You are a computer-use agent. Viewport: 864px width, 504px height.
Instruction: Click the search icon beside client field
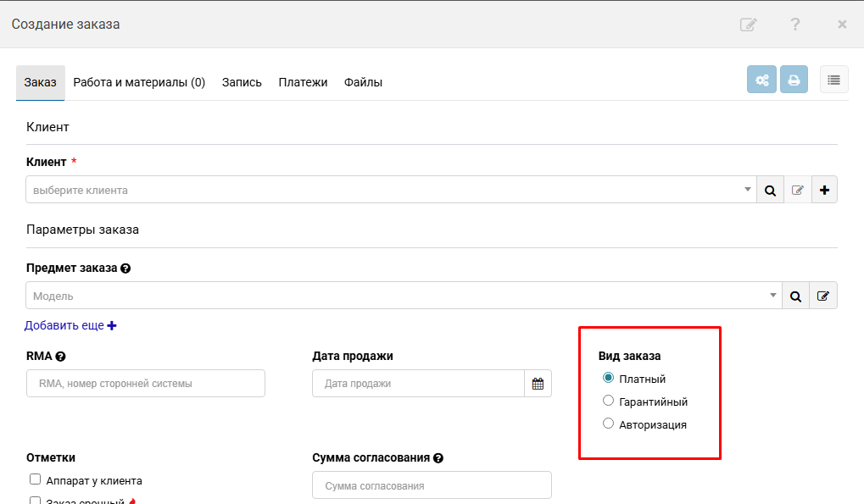770,191
